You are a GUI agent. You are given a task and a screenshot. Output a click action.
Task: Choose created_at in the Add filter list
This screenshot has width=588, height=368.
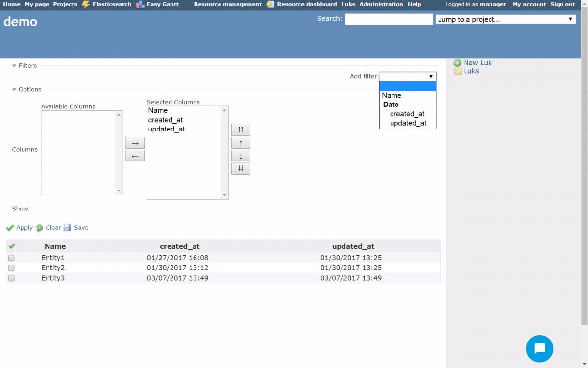click(407, 114)
